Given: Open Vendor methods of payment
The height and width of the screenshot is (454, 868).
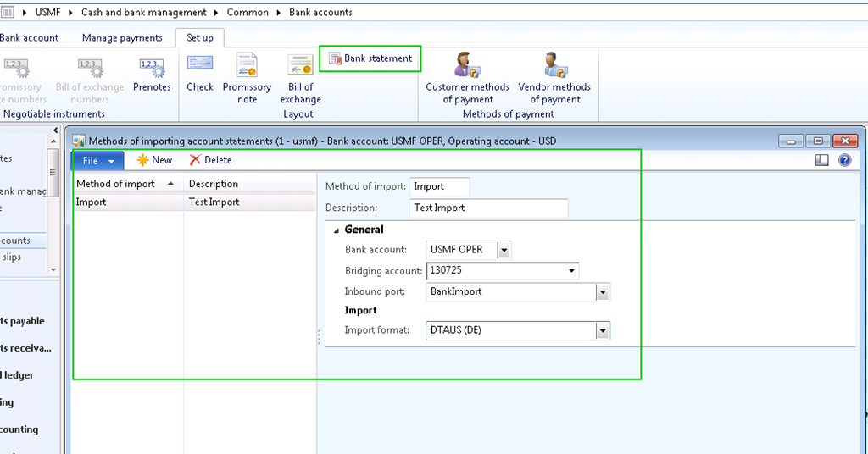Looking at the screenshot, I should pyautogui.click(x=554, y=67).
